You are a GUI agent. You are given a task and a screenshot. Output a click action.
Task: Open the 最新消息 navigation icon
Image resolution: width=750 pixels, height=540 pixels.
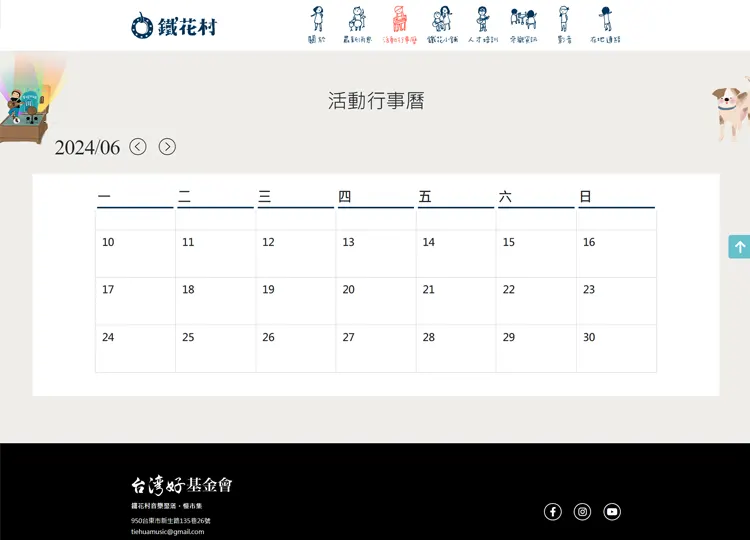coord(357,25)
